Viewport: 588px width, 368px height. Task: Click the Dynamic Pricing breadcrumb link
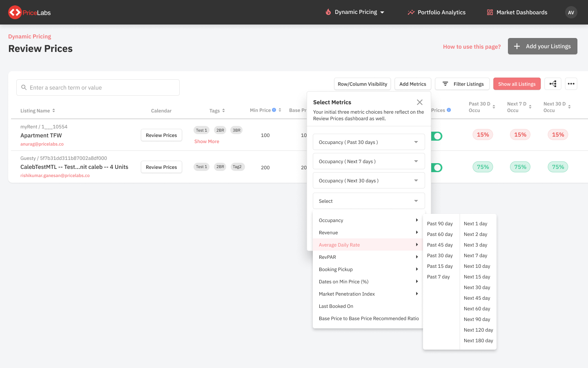pyautogui.click(x=30, y=36)
